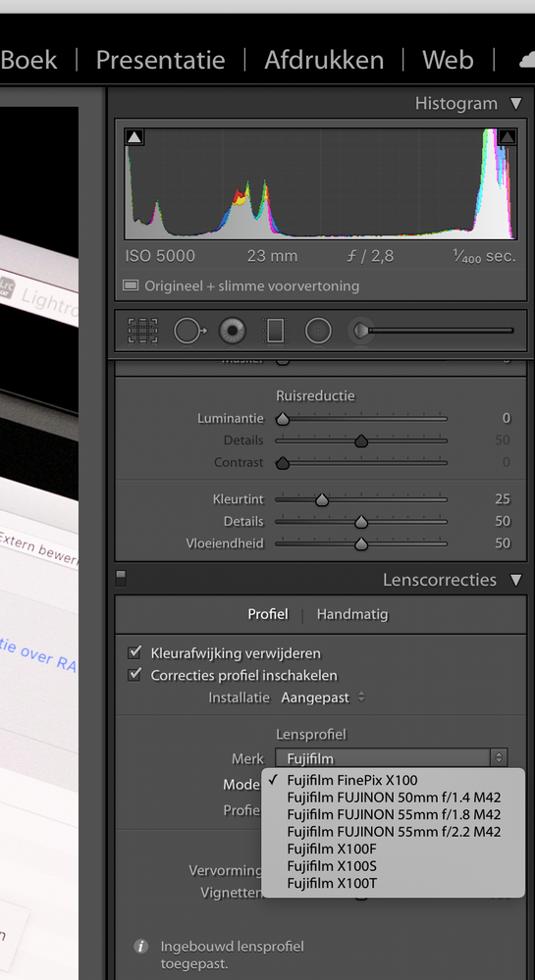The width and height of the screenshot is (535, 980).
Task: Open the Presentatie module
Action: (160, 60)
